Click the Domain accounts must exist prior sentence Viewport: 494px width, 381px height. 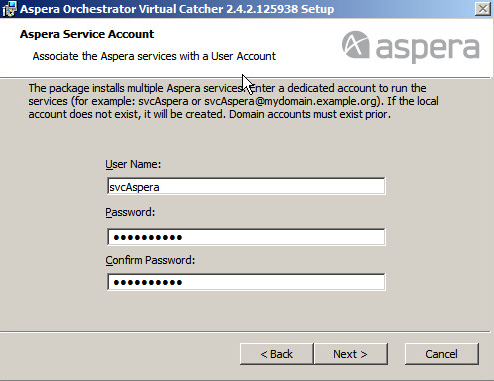click(310, 114)
